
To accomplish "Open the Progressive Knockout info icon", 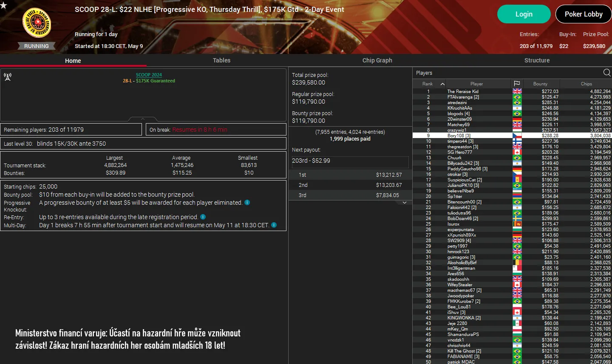I will point(247,203).
